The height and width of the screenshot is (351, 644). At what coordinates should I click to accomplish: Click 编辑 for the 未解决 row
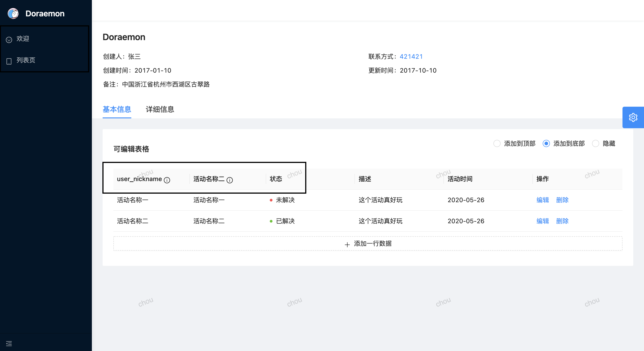[x=542, y=200]
